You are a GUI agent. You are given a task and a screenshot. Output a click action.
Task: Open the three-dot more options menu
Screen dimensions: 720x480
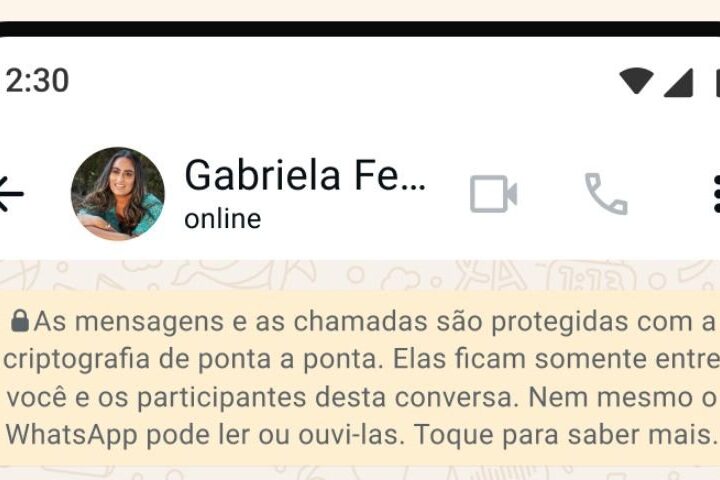717,194
